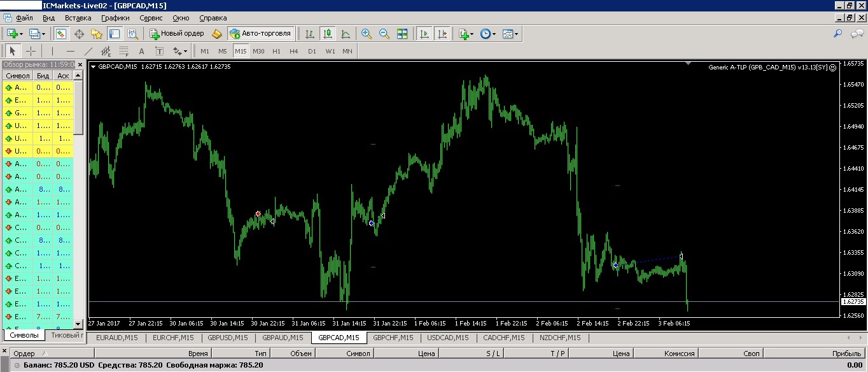
Task: Open the New Chart icon
Action: coord(12,34)
